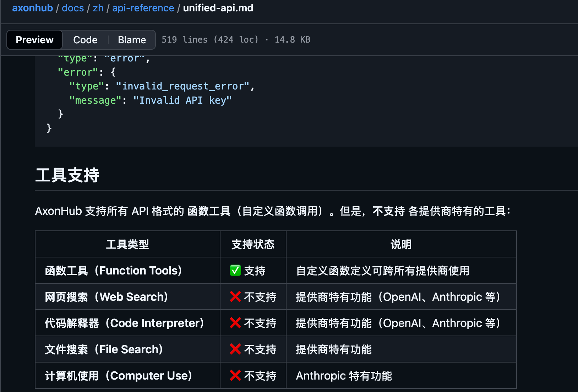
Task: Click the red X icon in Code Interpreter row
Action: (235, 323)
